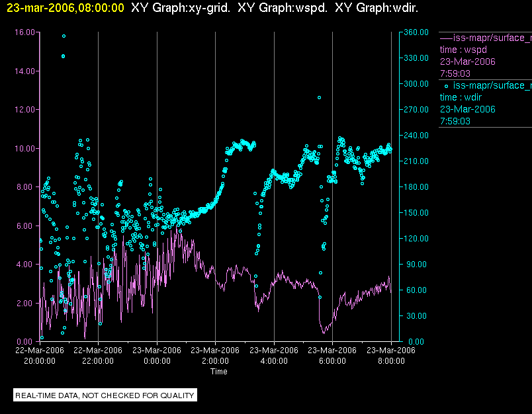The height and width of the screenshot is (414, 532).
Task: Click the 30.00 wind direction axis label
Action: 418,315
